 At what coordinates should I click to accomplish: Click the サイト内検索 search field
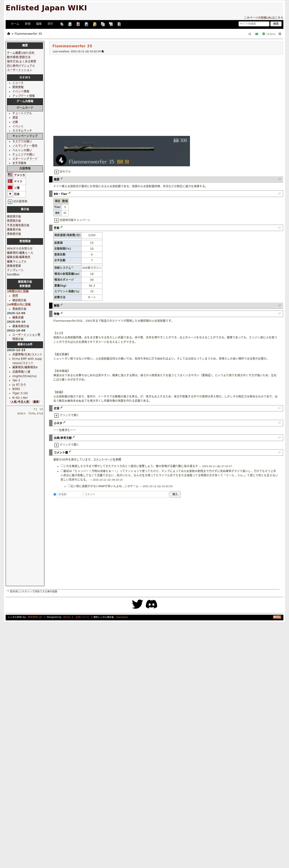click(x=254, y=24)
